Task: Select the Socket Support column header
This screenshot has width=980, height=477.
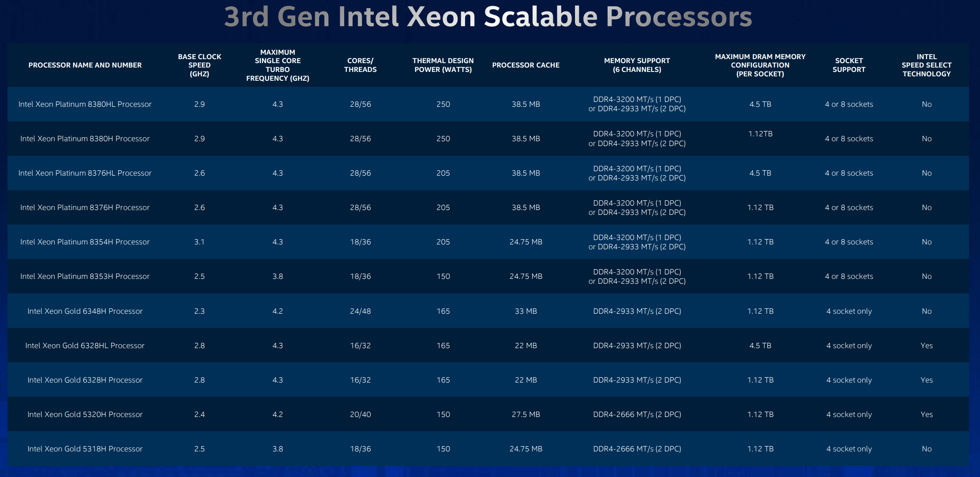Action: [849, 65]
